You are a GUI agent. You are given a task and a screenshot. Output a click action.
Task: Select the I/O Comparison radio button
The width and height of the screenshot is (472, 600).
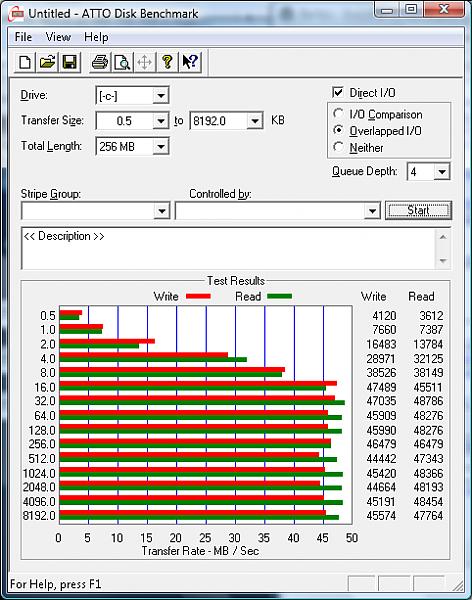tap(338, 114)
